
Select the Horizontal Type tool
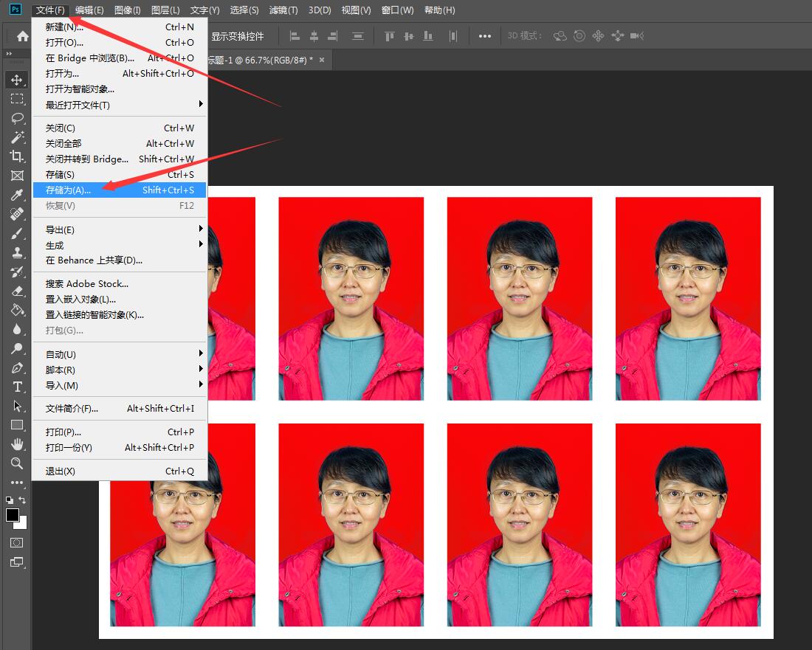16,387
